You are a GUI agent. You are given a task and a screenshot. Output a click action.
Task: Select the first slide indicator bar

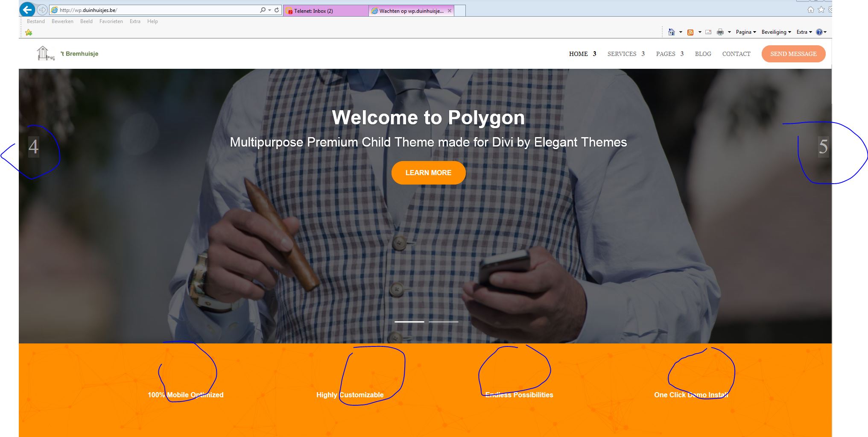click(409, 322)
